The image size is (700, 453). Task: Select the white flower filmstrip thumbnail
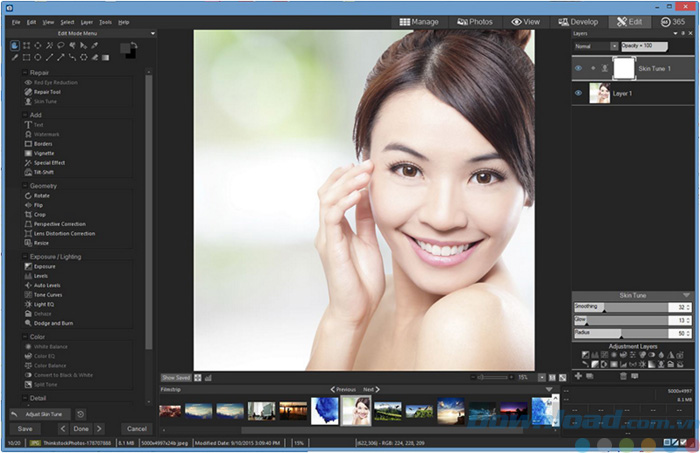coord(324,411)
